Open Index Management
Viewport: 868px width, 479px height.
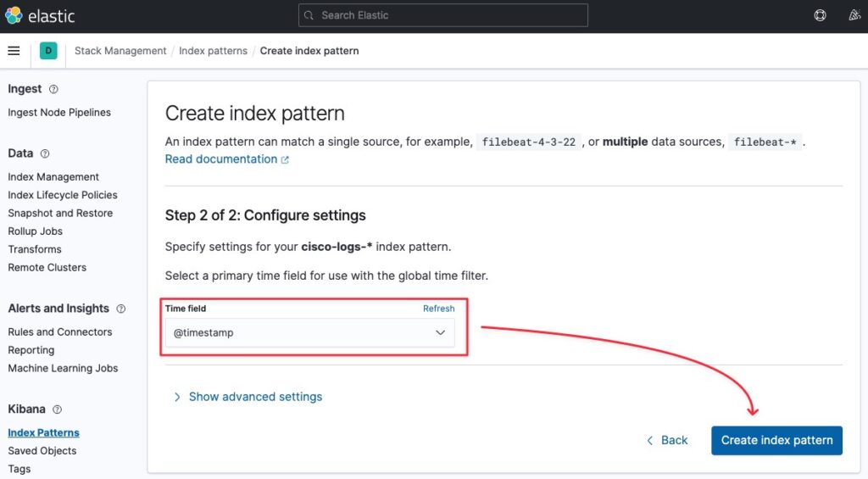pyautogui.click(x=53, y=177)
